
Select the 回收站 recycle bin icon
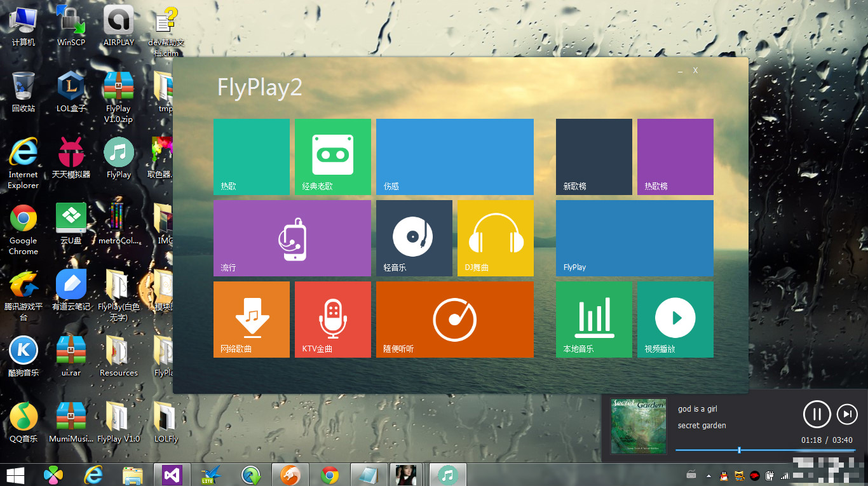click(24, 93)
